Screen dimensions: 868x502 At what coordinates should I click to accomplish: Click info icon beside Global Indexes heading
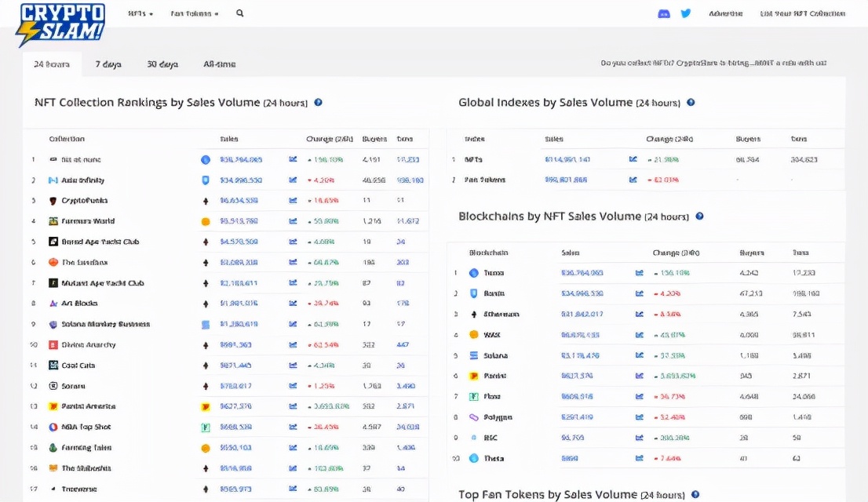click(x=691, y=103)
